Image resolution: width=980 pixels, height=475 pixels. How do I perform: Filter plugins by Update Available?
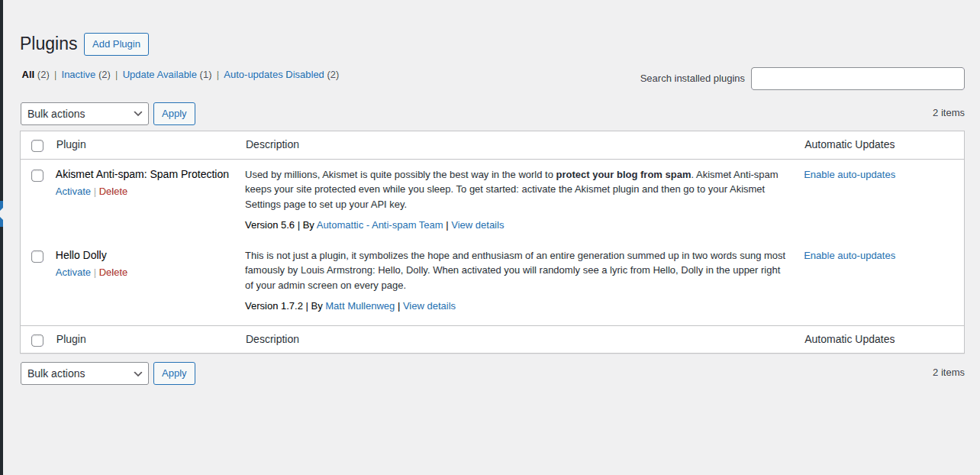click(x=160, y=75)
